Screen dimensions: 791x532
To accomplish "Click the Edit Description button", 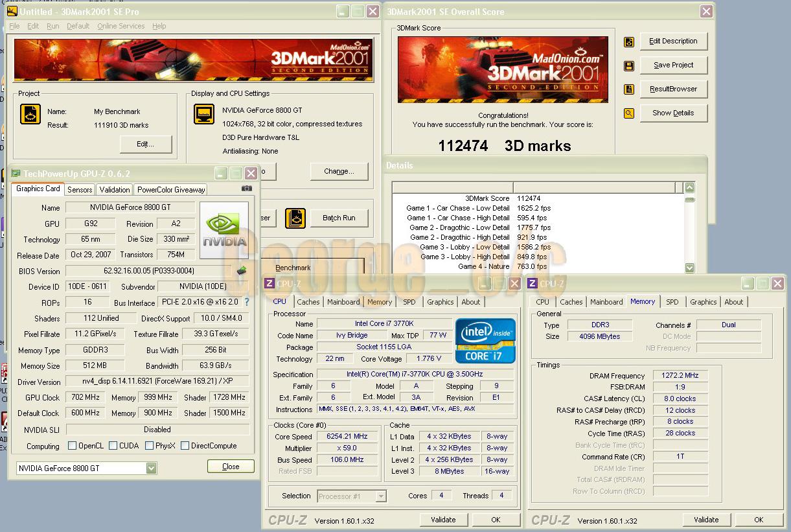I will tap(674, 41).
